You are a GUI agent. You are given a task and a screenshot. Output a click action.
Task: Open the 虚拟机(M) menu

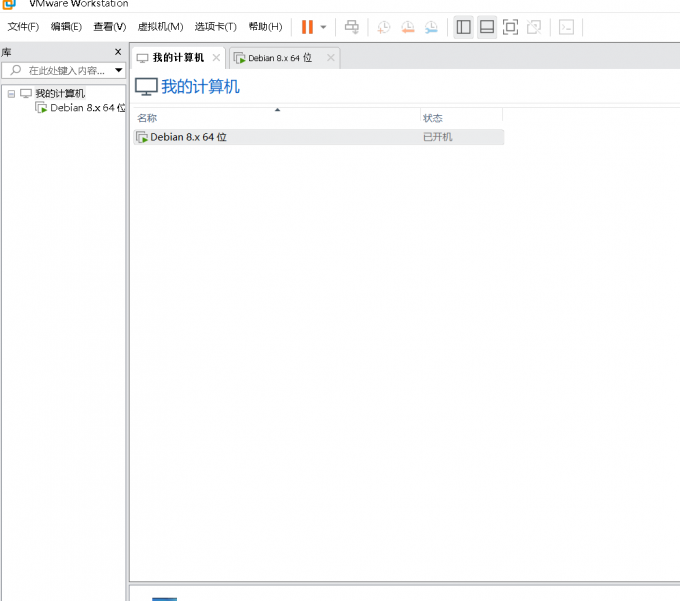160,27
